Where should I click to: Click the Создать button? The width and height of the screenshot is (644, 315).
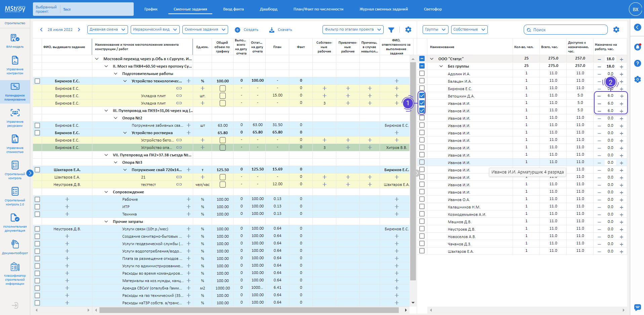tap(247, 30)
